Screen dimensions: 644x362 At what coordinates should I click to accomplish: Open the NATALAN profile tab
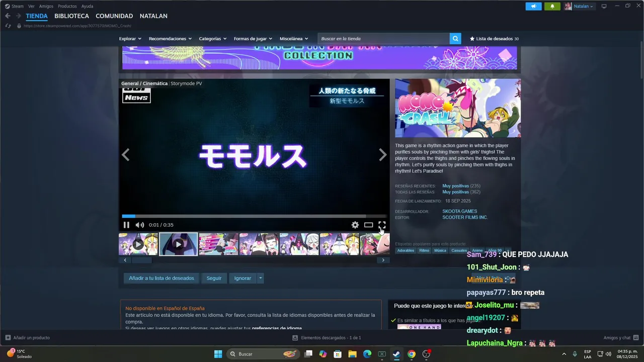153,16
